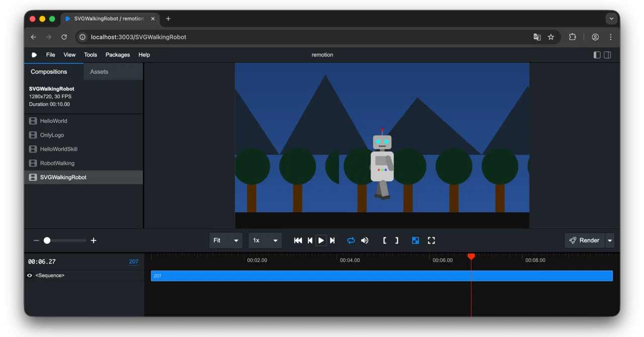The height and width of the screenshot is (337, 644).
Task: Step forward one frame
Action: coord(332,240)
